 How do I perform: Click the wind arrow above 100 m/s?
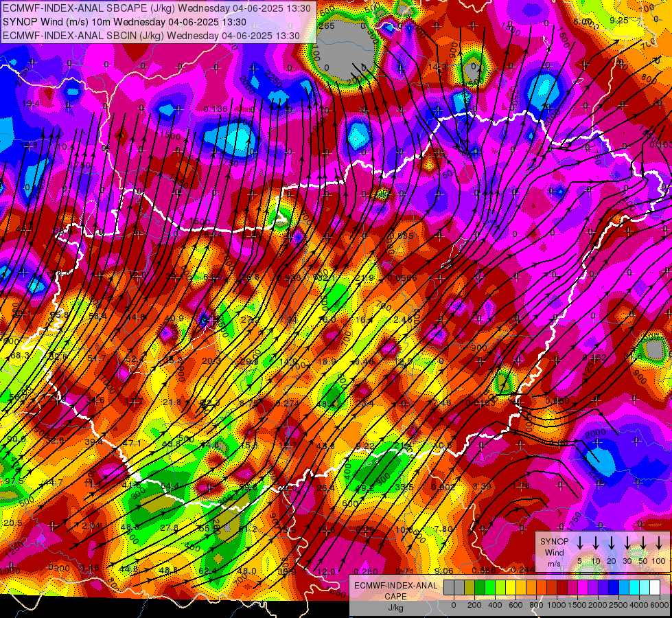[x=659, y=542]
